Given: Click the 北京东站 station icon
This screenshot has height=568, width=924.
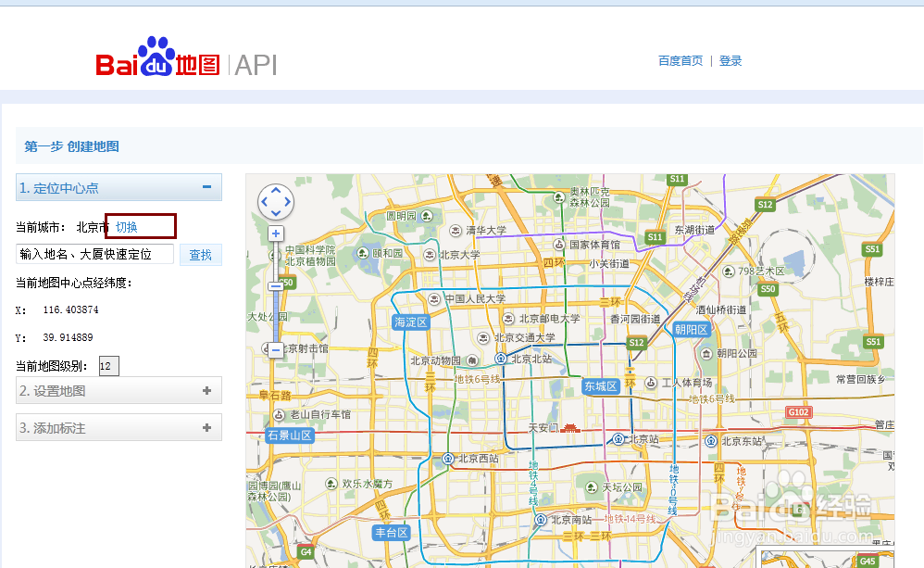Looking at the screenshot, I should click(711, 441).
